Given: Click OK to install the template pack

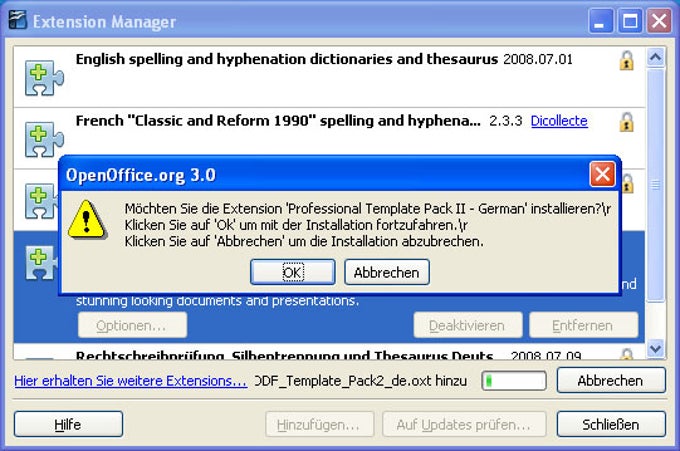Looking at the screenshot, I should click(x=293, y=272).
